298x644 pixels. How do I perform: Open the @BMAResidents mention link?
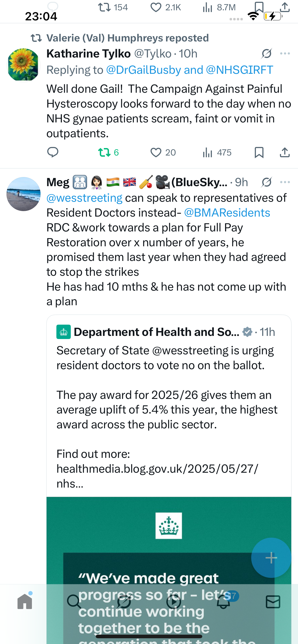tap(227, 213)
